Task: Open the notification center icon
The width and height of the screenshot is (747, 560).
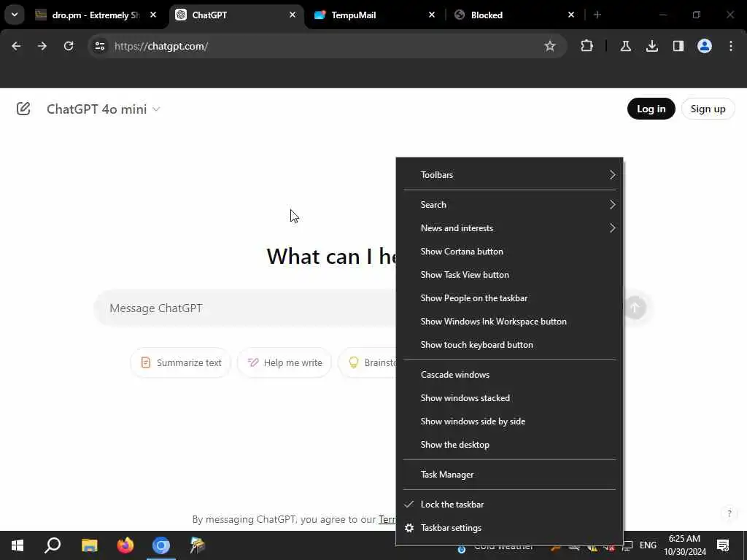Action: click(x=723, y=545)
